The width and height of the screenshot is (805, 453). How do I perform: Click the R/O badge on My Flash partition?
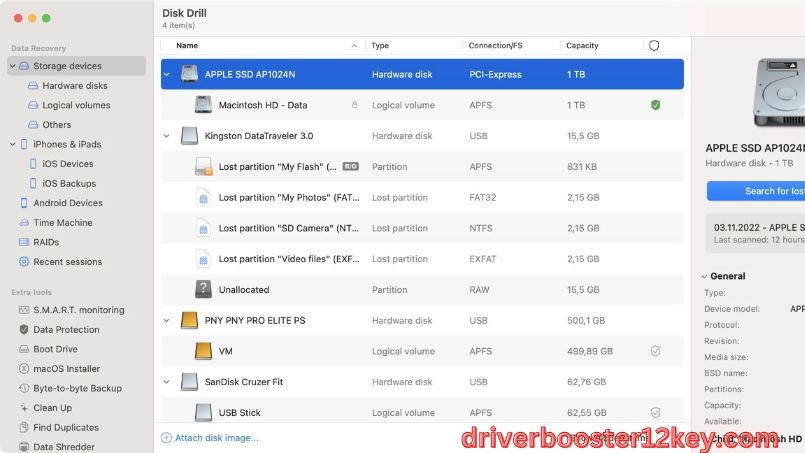point(351,166)
